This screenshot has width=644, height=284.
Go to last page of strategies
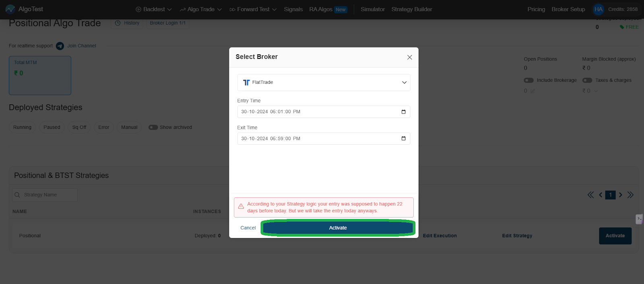630,195
